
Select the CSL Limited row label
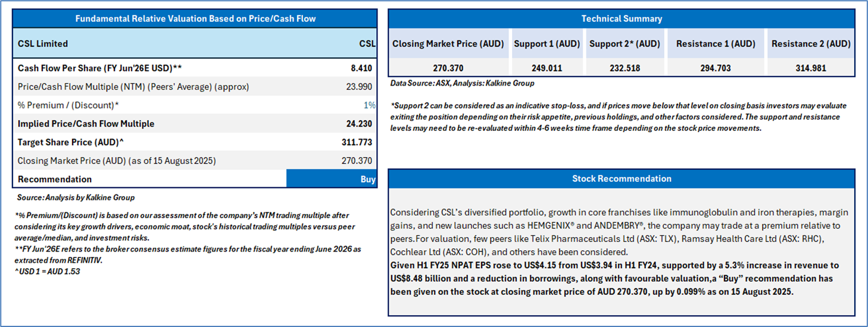43,43
